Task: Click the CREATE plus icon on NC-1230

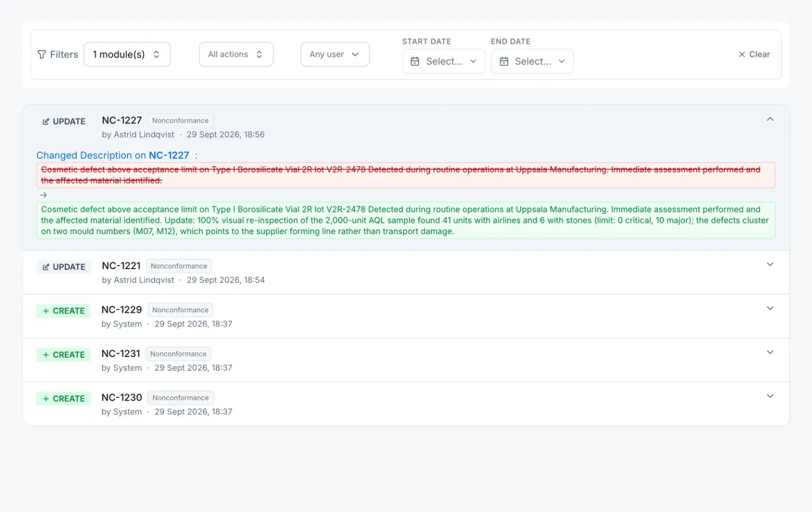Action: click(x=46, y=399)
